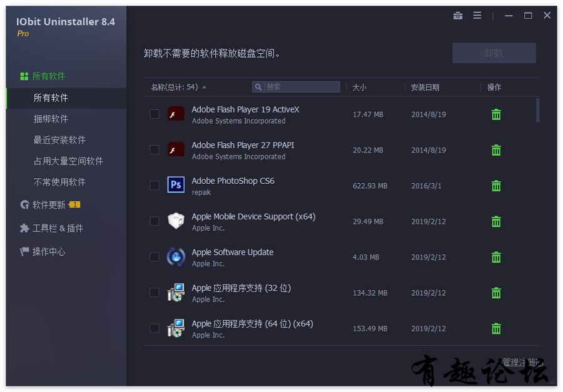Select 所有软件 sub-item in sidebar
Screen dimensions: 563x392
point(66,98)
